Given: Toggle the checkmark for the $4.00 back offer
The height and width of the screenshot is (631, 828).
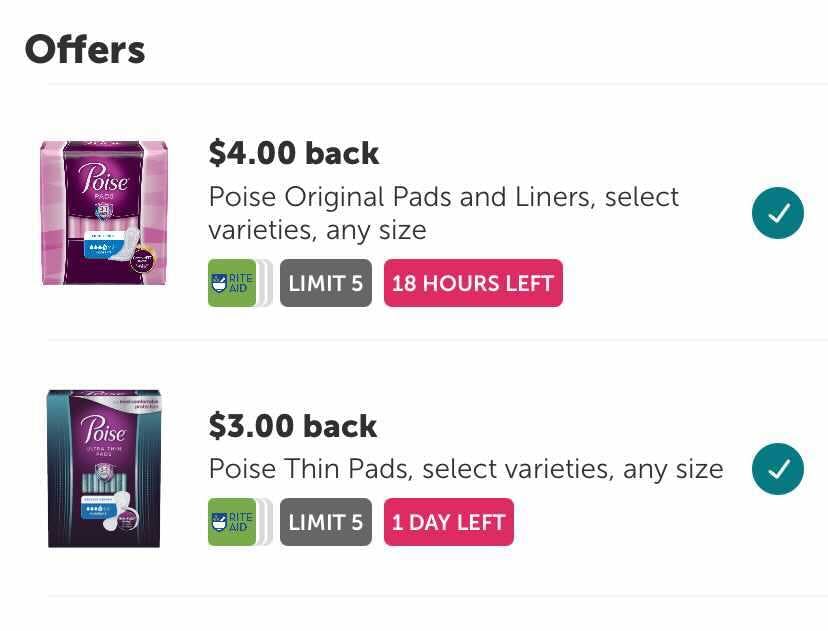Looking at the screenshot, I should tap(777, 213).
